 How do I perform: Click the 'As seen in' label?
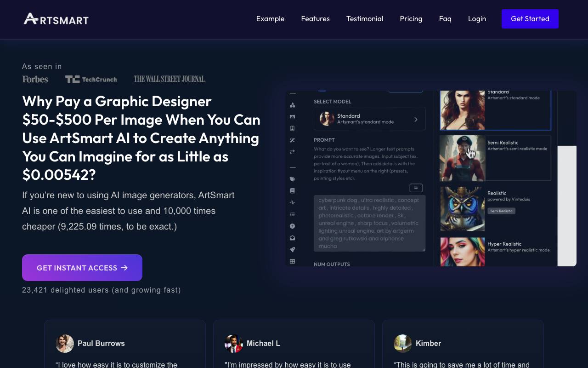click(42, 67)
